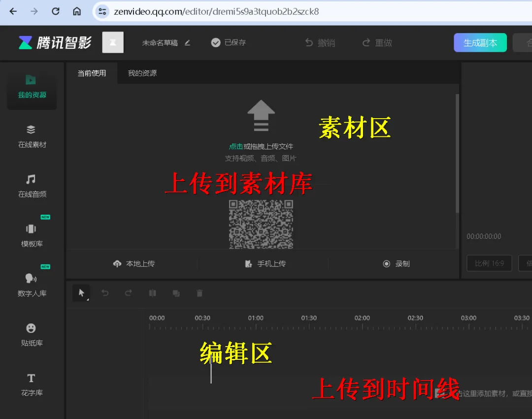
Task: Open the 在线素材 online materials library
Action: coord(31,137)
